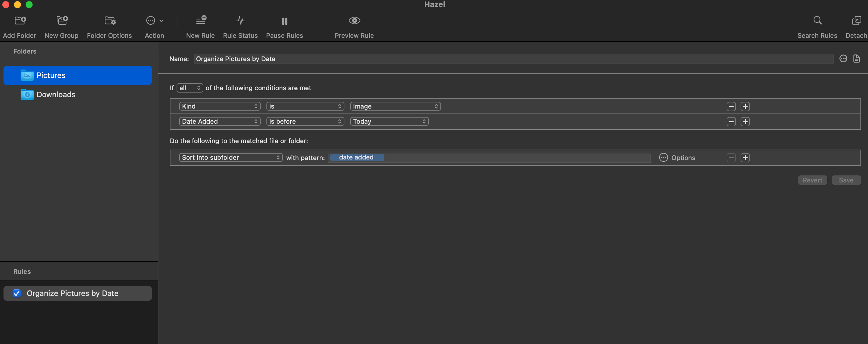This screenshot has height=344, width=868.
Task: Zoom the Hazel window green button
Action: coord(29,4)
